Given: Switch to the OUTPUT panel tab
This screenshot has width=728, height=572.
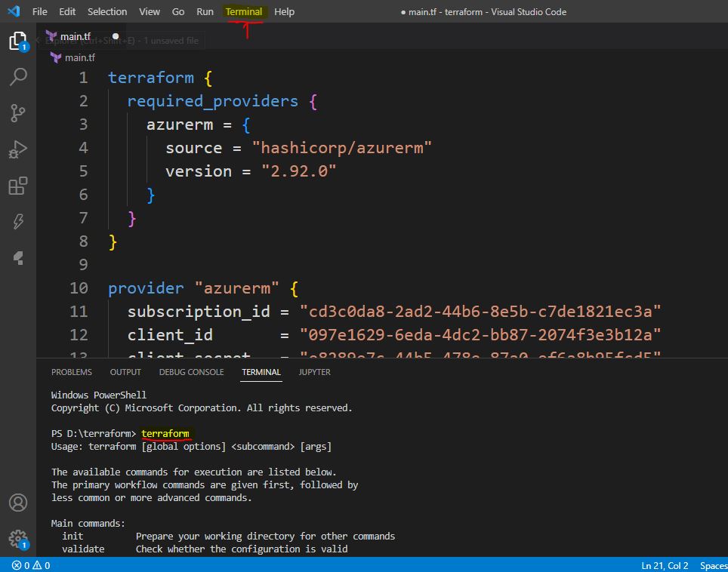Looking at the screenshot, I should [125, 372].
